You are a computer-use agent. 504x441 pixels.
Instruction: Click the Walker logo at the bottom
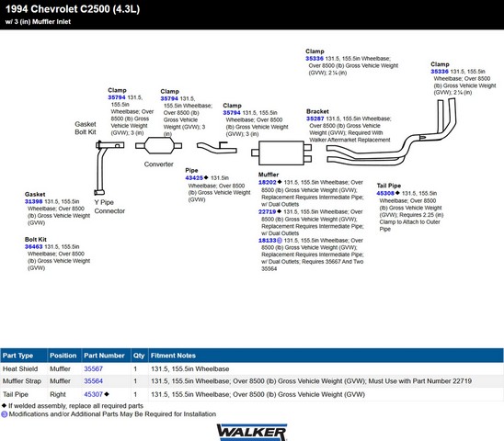click(x=252, y=432)
